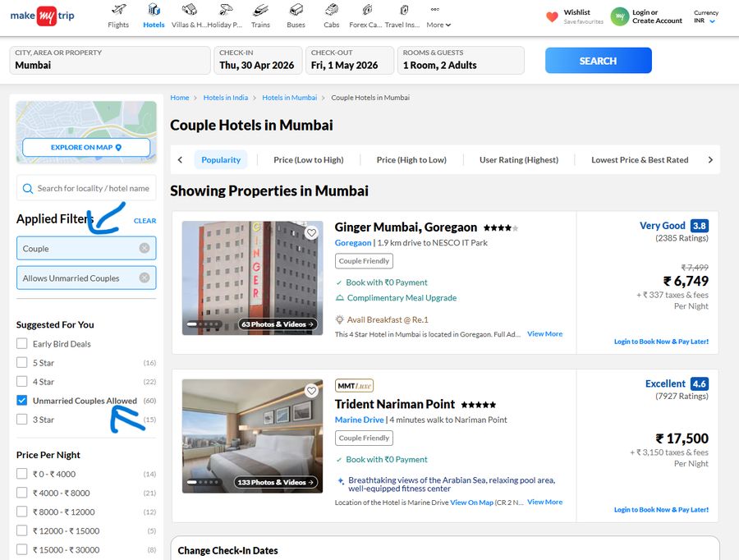
Task: Sort by Popularity tab
Action: (x=221, y=160)
